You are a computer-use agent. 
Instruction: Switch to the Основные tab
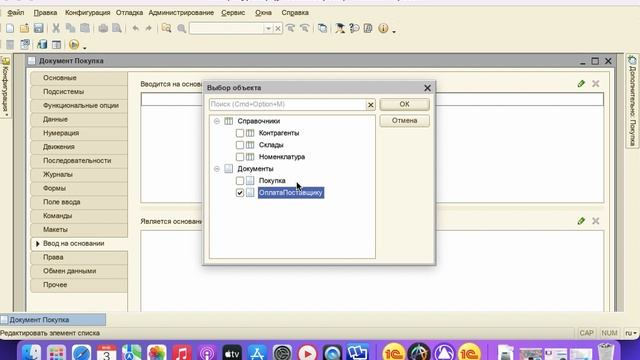79,78
